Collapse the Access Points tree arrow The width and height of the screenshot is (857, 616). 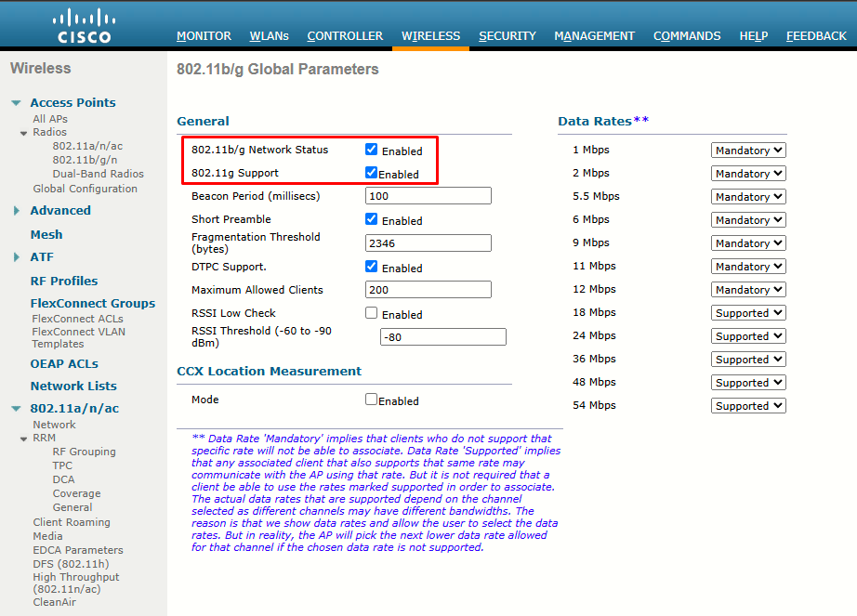pos(17,102)
